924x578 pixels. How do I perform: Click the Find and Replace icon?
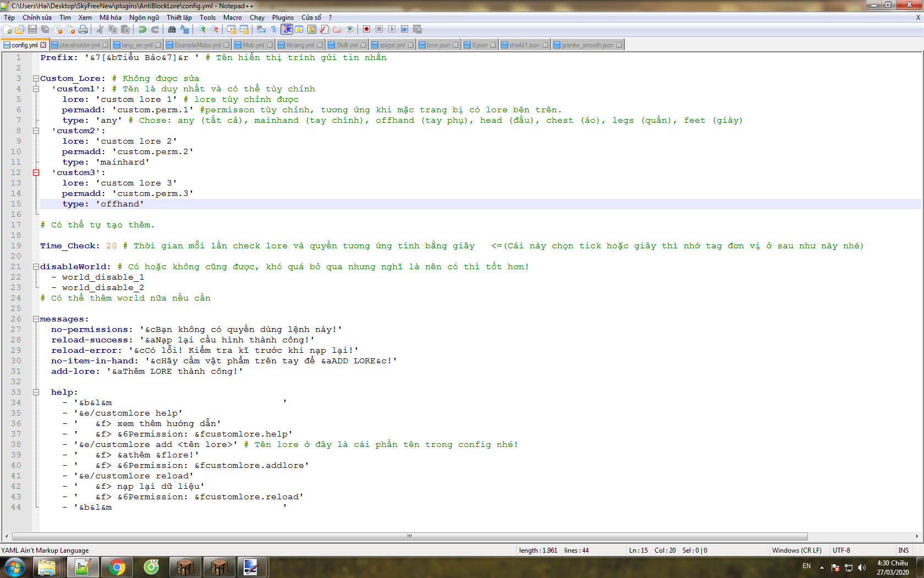click(x=185, y=29)
